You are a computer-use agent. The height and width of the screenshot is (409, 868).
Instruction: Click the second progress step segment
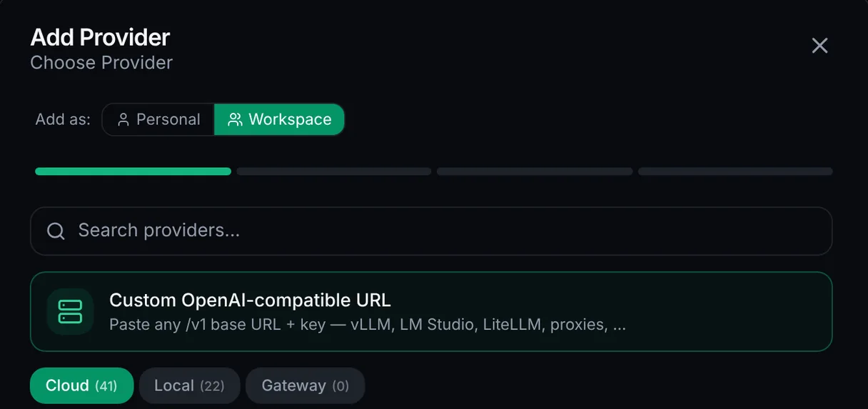click(334, 171)
